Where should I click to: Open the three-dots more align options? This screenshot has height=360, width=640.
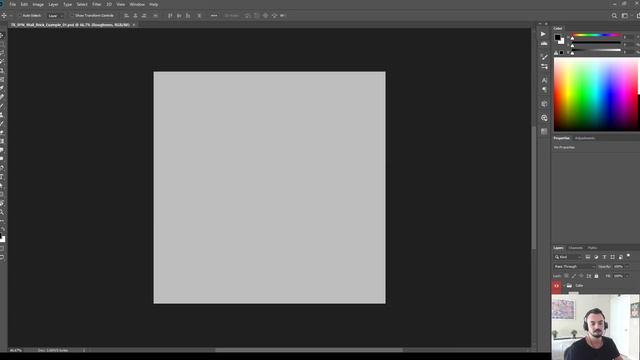[x=214, y=16]
